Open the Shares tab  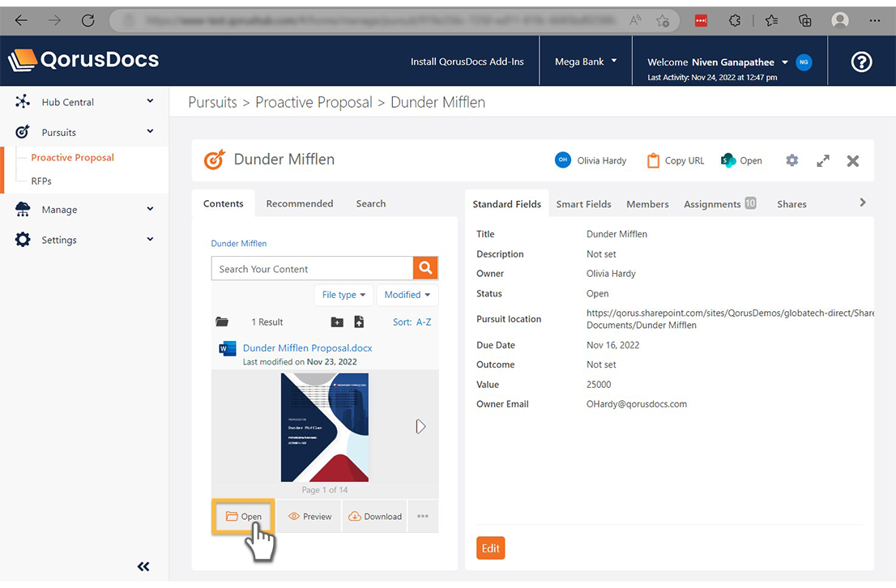pos(791,204)
